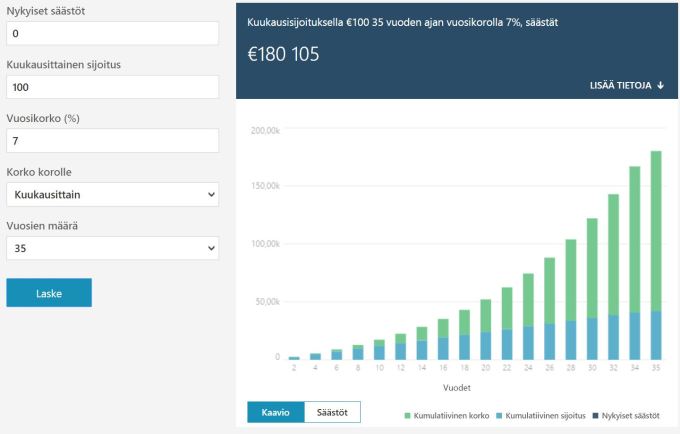Click the €180 105 result amount
Image resolution: width=680 pixels, height=434 pixels.
[283, 55]
